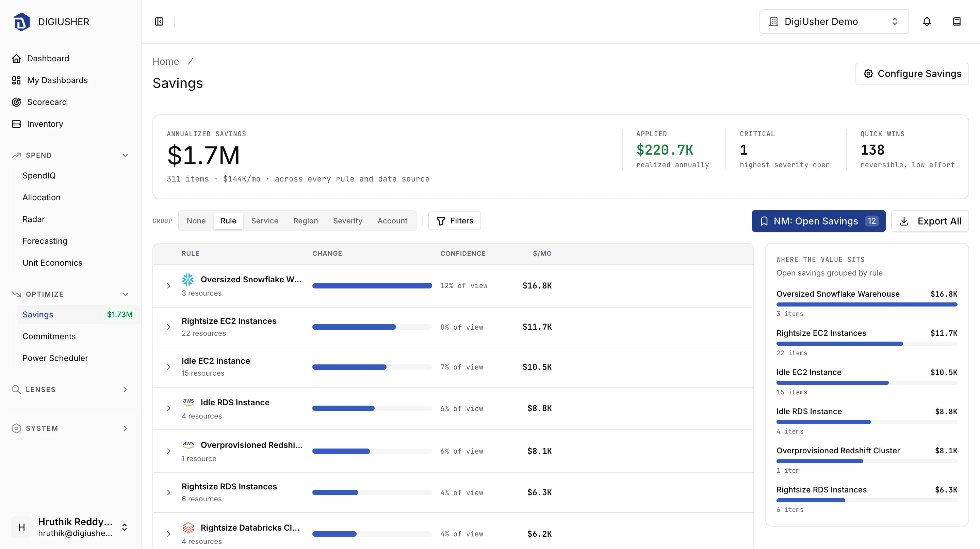Image resolution: width=980 pixels, height=549 pixels.
Task: Open the DigiUsher Demo organization dropdown
Action: 834,21
